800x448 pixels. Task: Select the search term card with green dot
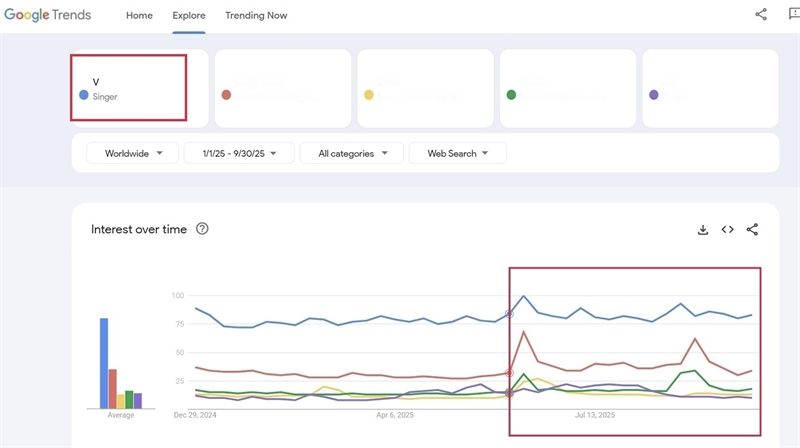(567, 88)
